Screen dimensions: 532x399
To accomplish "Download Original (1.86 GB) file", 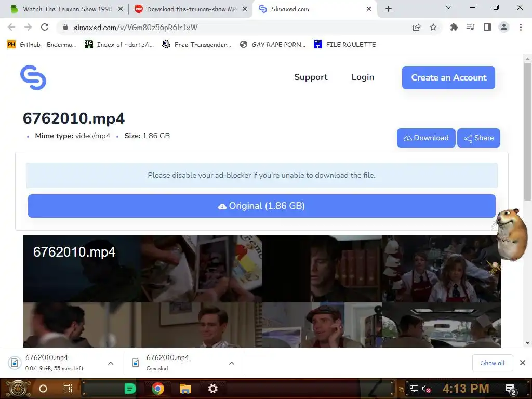I will tap(262, 206).
